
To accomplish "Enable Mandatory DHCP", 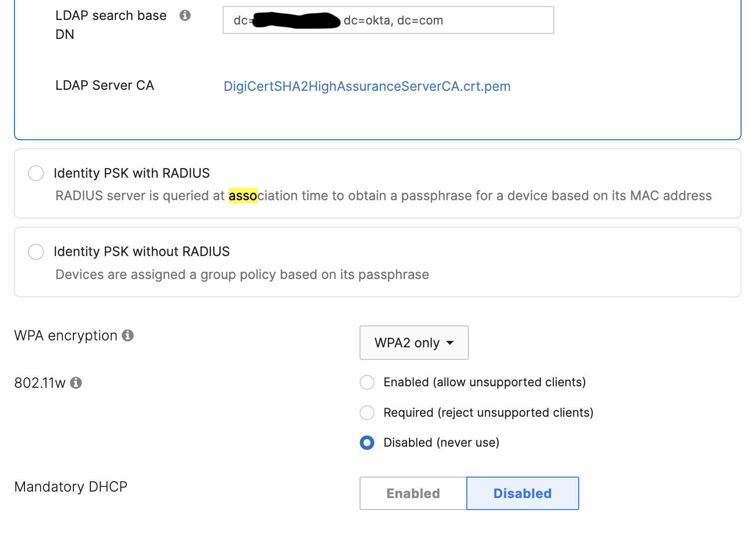I will click(412, 494).
